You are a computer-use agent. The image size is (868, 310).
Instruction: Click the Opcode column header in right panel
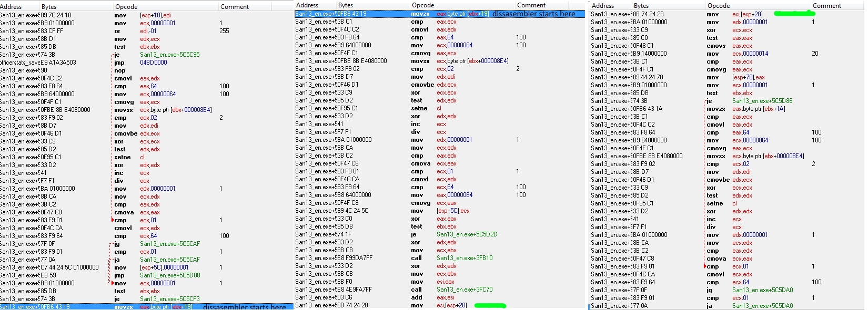click(x=719, y=6)
